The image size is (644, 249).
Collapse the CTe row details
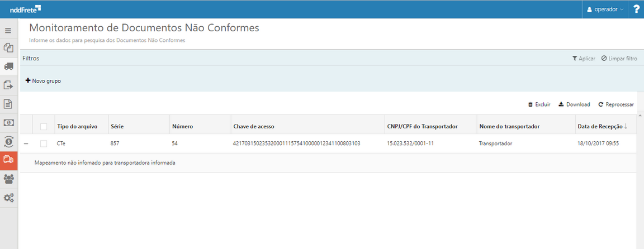click(x=26, y=143)
